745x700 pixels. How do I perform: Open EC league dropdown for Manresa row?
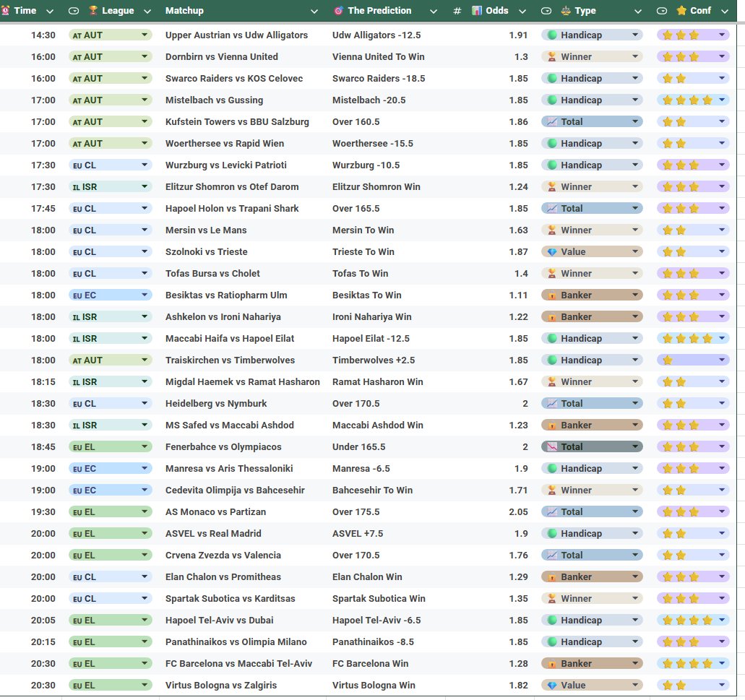tap(145, 468)
